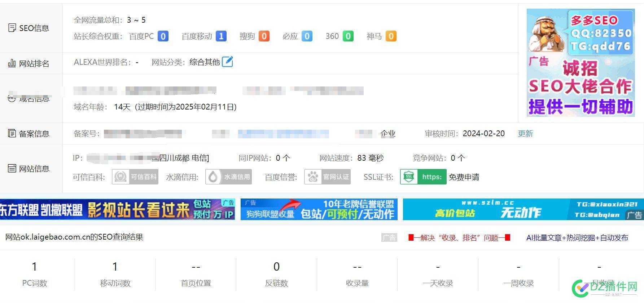644x303 pixels.
Task: Click the 搜狗 orange weight badge
Action: (264, 36)
